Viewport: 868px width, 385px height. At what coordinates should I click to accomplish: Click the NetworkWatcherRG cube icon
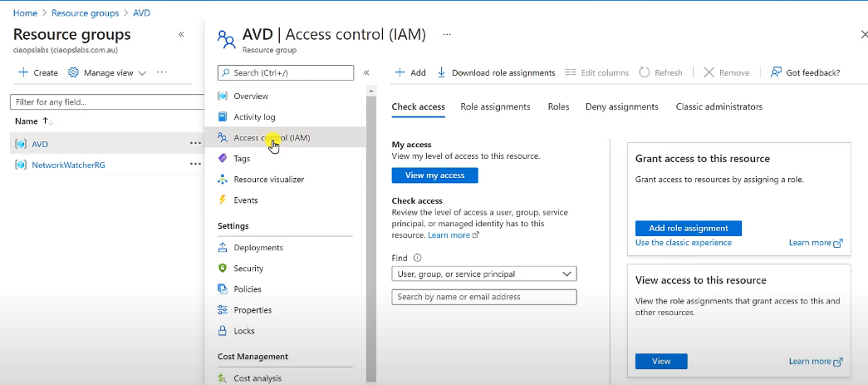(x=21, y=165)
